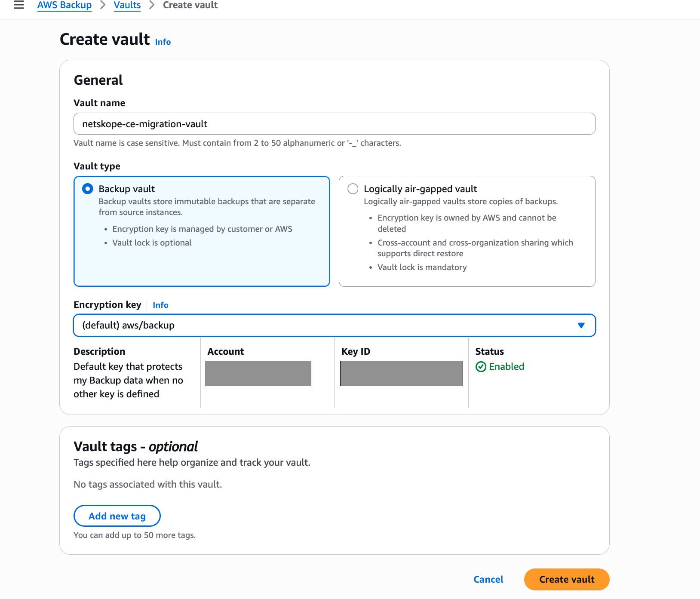Select the Backup vault radio button

87,189
